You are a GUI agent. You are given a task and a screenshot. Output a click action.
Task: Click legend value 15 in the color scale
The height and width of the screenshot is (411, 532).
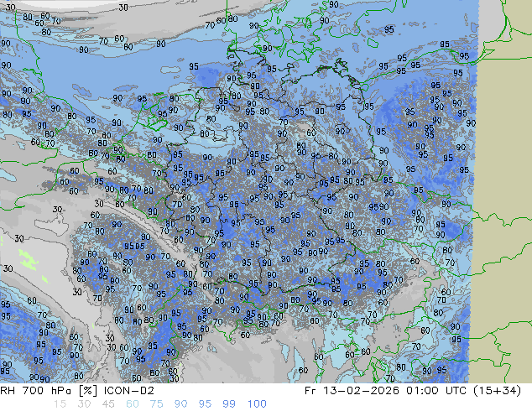point(60,404)
